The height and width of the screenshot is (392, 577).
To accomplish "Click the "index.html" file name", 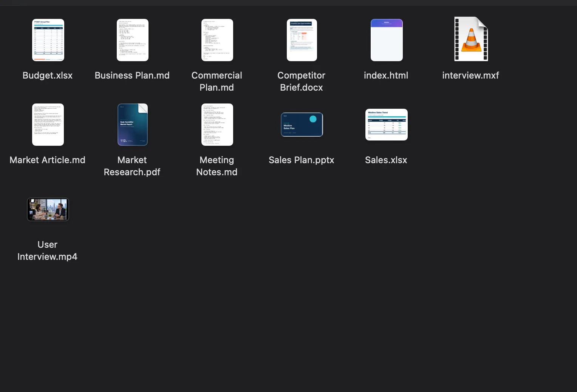I will pos(386,76).
